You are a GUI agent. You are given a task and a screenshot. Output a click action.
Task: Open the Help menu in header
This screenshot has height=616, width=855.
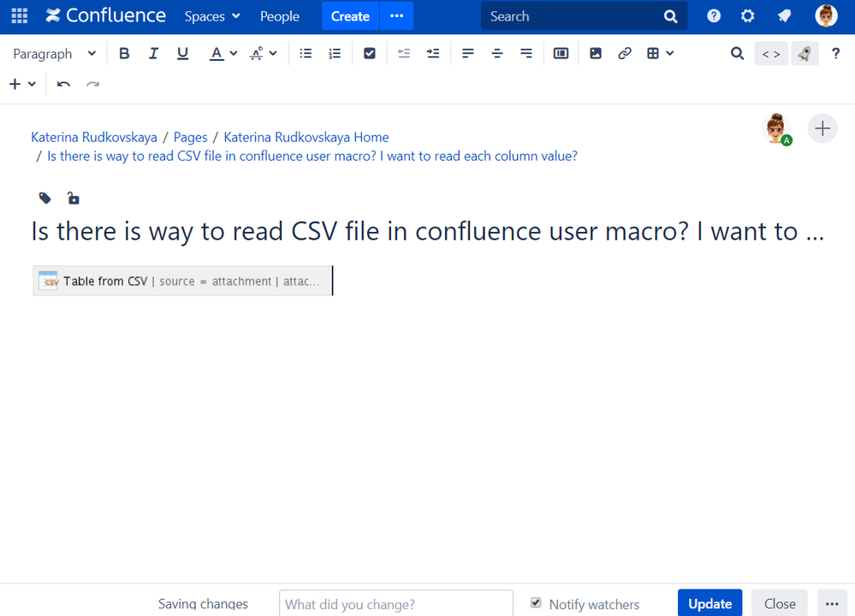(x=713, y=15)
